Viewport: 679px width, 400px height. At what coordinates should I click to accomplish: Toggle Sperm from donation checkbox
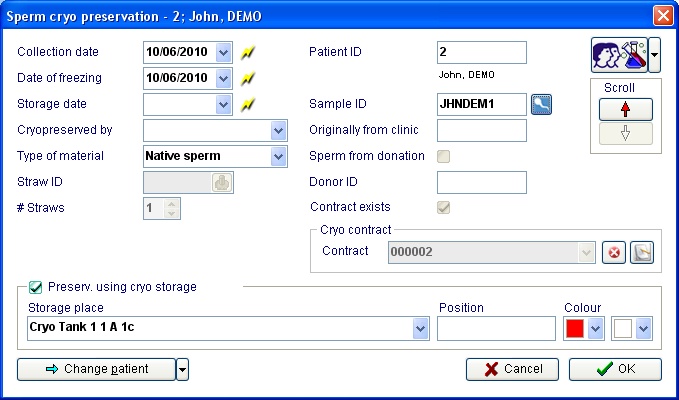click(443, 156)
